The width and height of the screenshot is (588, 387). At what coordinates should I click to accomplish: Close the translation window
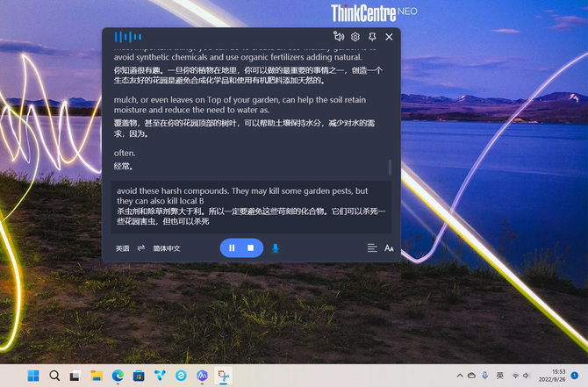pyautogui.click(x=389, y=37)
